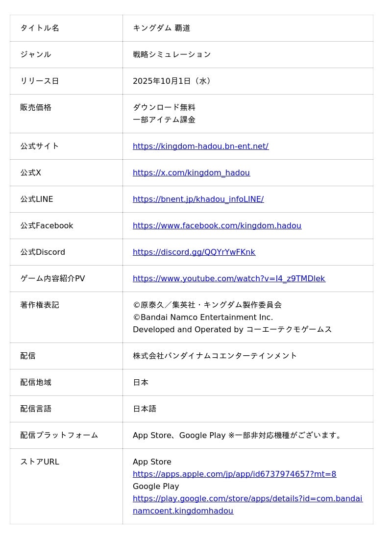Open the x.com/kingdom_hadou link
Image resolution: width=392 pixels, height=539 pixels.
191,172
